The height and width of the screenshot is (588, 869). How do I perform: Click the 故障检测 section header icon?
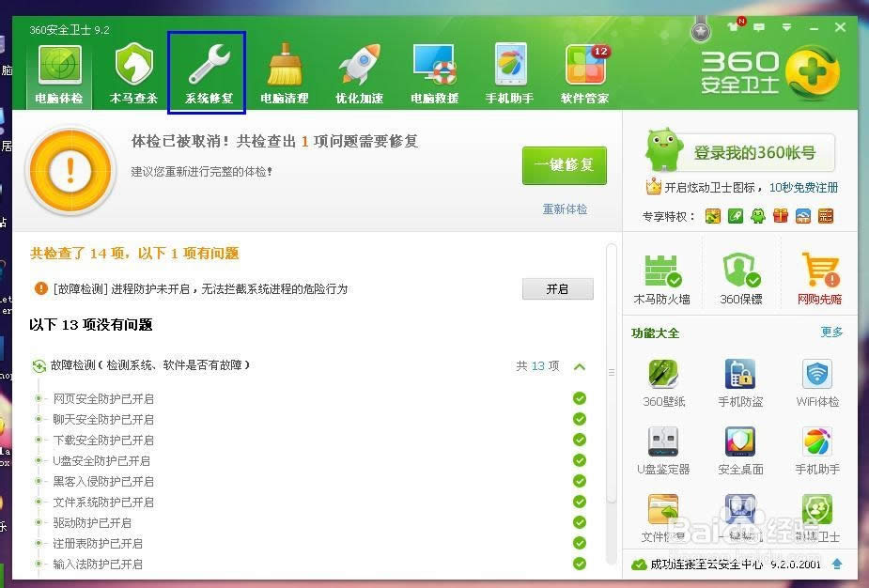[x=39, y=365]
